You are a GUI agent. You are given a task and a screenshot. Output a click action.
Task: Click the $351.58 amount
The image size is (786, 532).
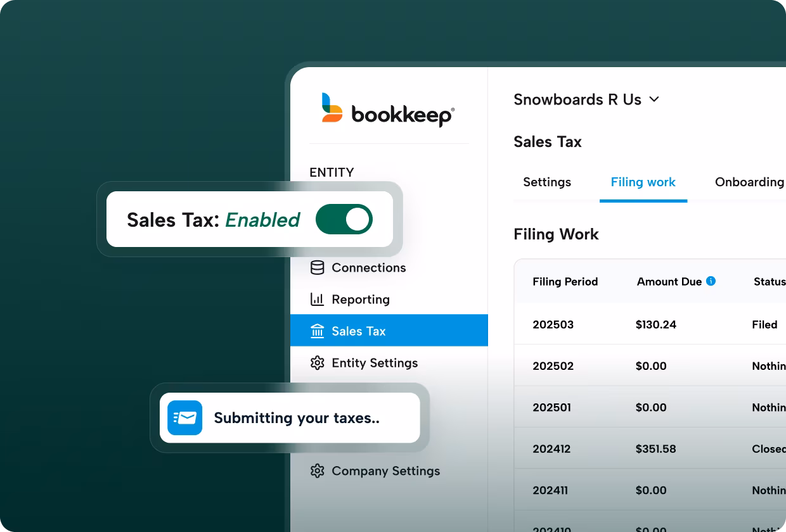[656, 449]
